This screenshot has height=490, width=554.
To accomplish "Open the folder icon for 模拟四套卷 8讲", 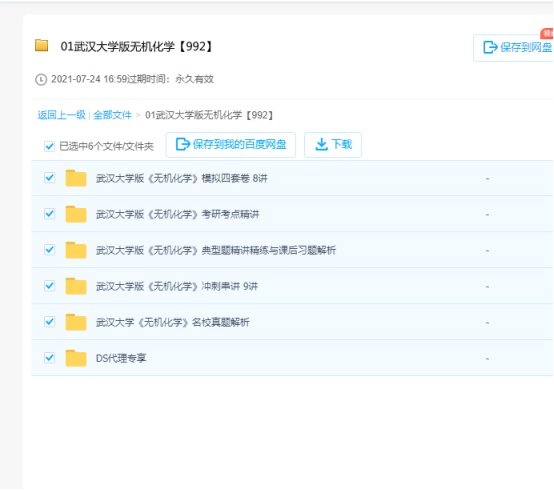I will pyautogui.click(x=76, y=178).
